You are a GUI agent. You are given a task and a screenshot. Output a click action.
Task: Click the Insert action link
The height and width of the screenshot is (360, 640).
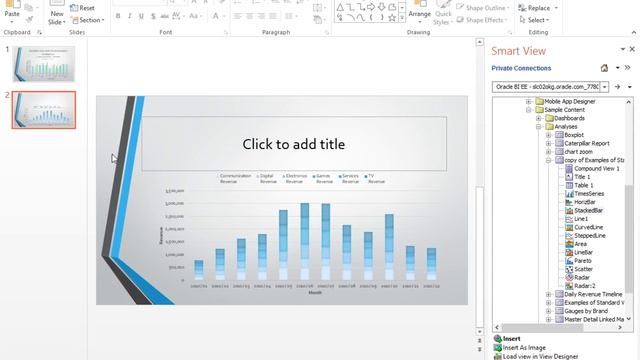(x=511, y=339)
